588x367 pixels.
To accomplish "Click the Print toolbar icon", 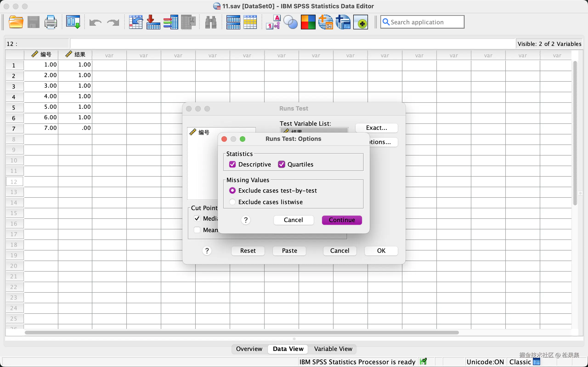I will 51,22.
